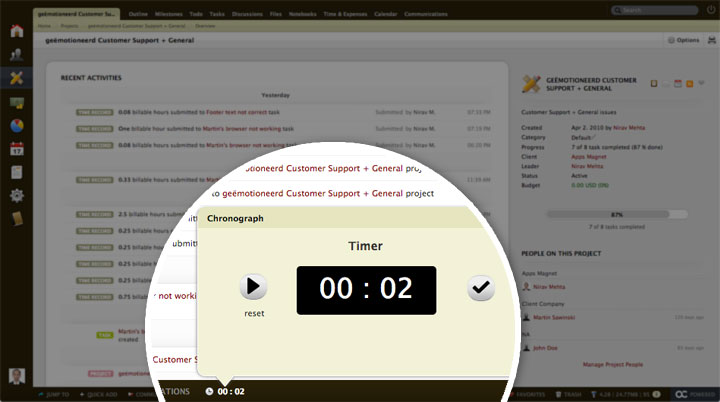
Task: Switch to the Calendar tab
Action: 386,14
